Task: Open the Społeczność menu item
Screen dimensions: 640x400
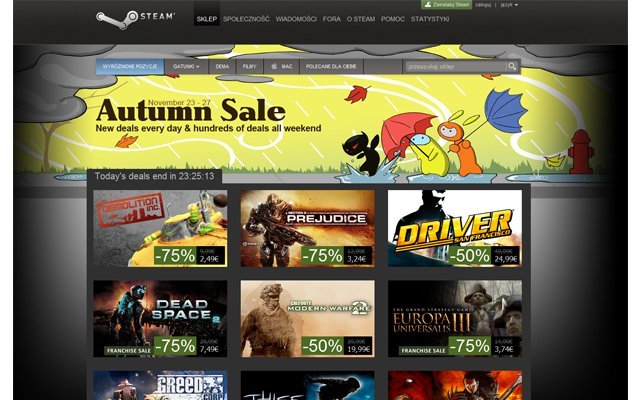Action: pyautogui.click(x=246, y=19)
